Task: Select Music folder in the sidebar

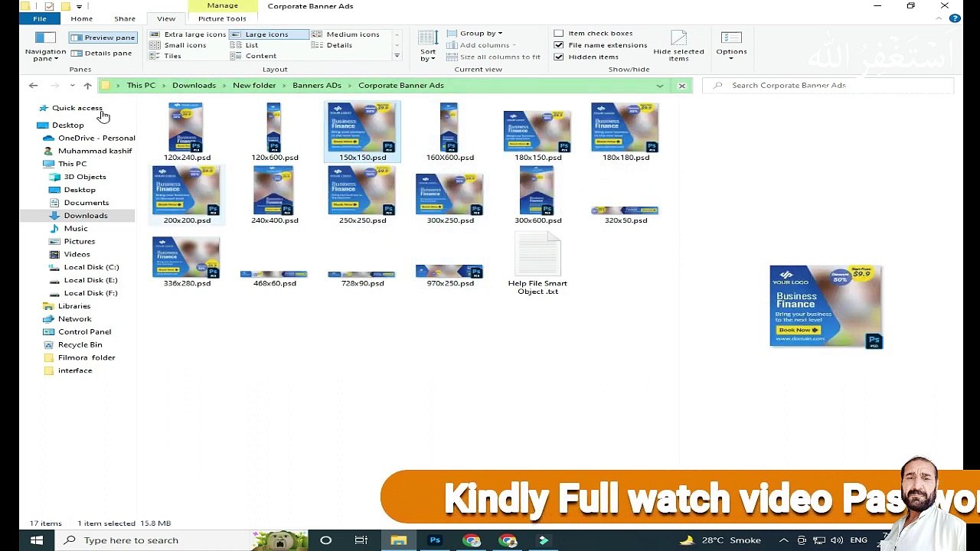Action: click(x=69, y=229)
